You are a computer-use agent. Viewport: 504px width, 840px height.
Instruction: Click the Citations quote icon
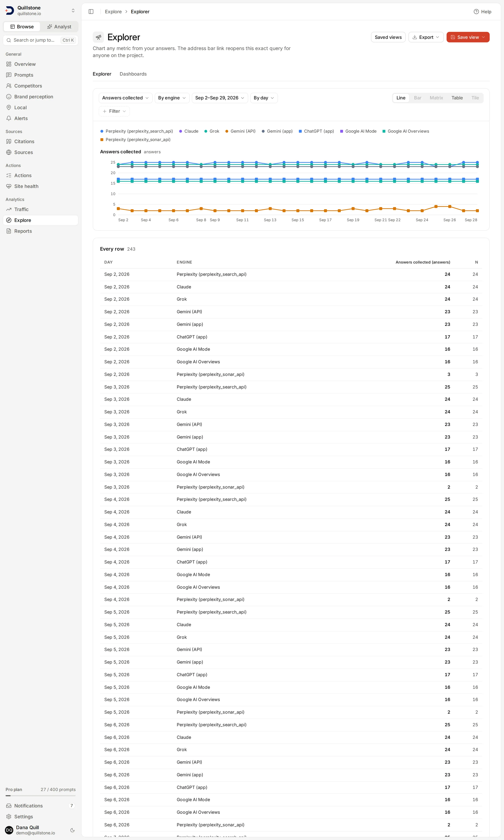click(x=9, y=142)
